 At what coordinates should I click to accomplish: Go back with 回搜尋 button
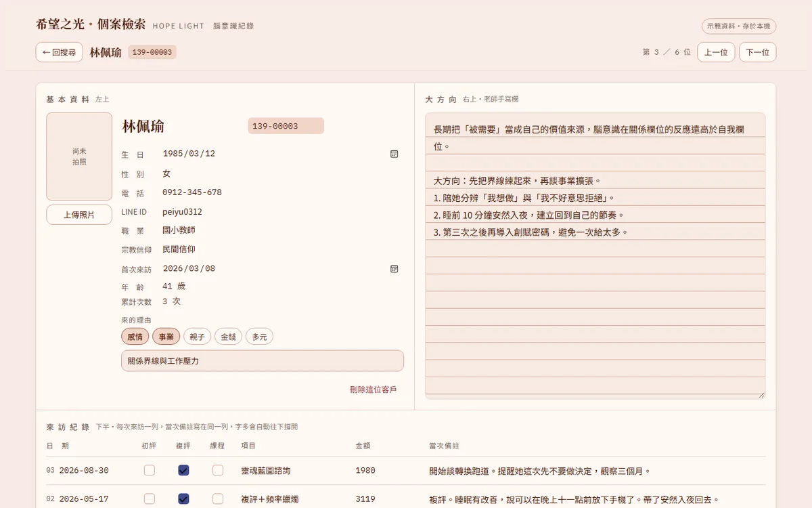(60, 52)
